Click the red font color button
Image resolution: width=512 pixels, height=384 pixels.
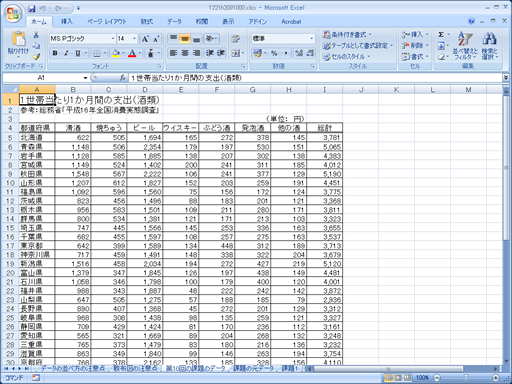(132, 53)
